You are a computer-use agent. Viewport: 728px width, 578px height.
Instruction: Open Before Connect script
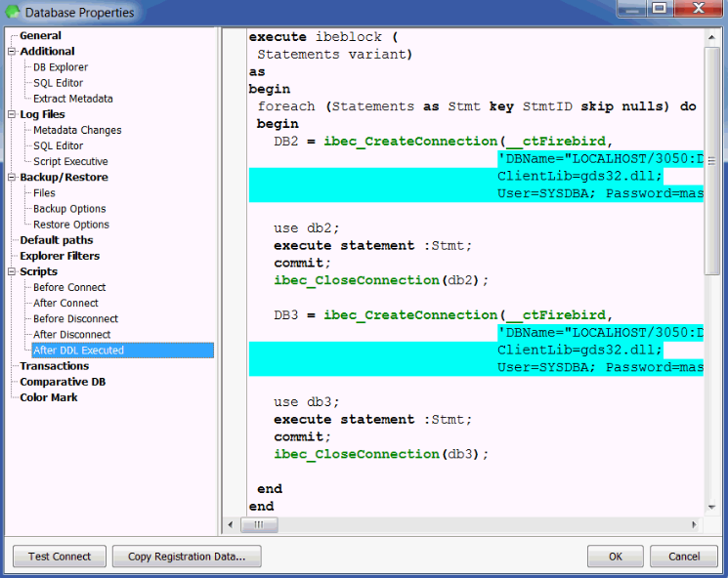coord(69,288)
